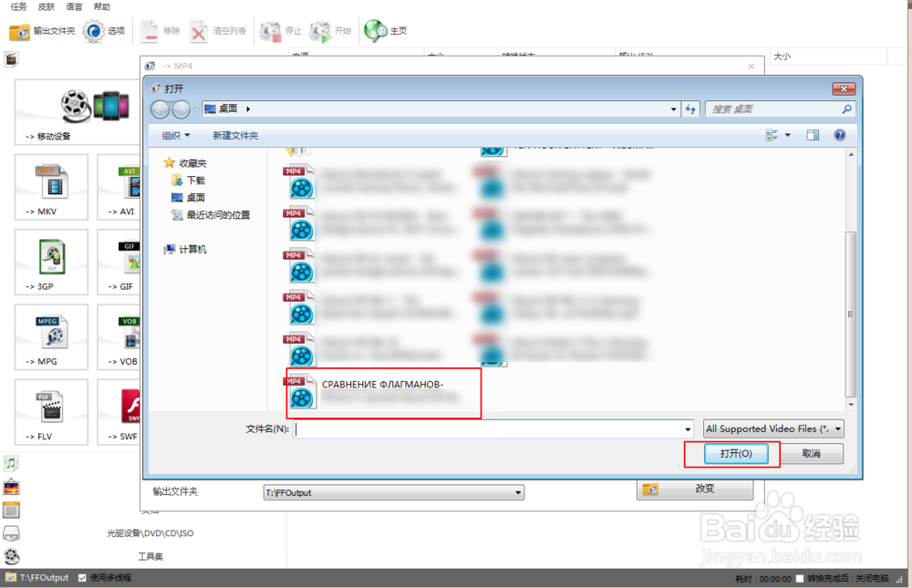Image resolution: width=912 pixels, height=588 pixels.
Task: Select 最近访问的位置 in navigation tree
Action: (211, 215)
